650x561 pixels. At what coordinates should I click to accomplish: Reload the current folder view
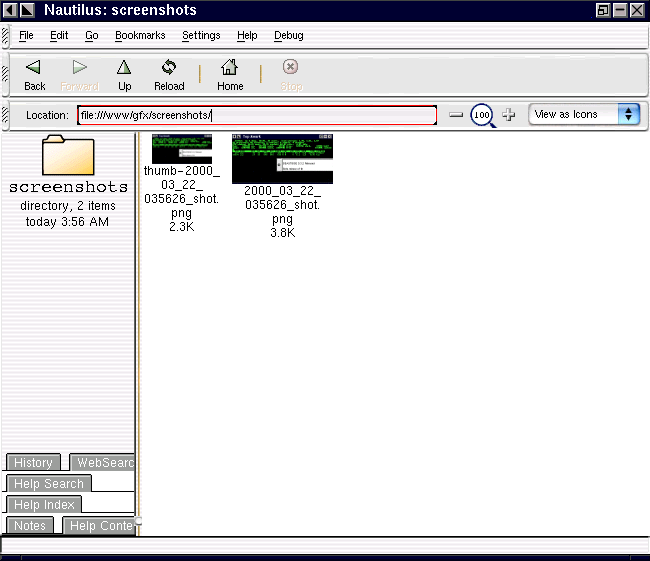[169, 75]
